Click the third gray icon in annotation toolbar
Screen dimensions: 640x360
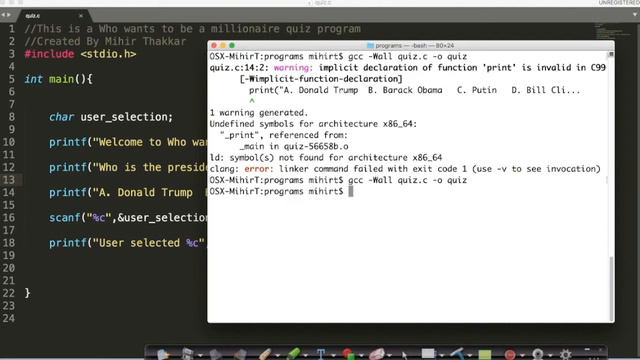point(216,354)
